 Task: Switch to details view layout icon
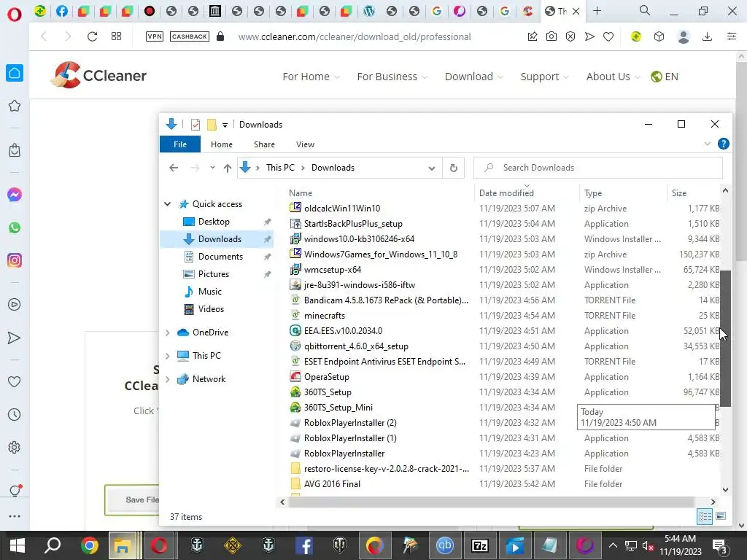[705, 516]
